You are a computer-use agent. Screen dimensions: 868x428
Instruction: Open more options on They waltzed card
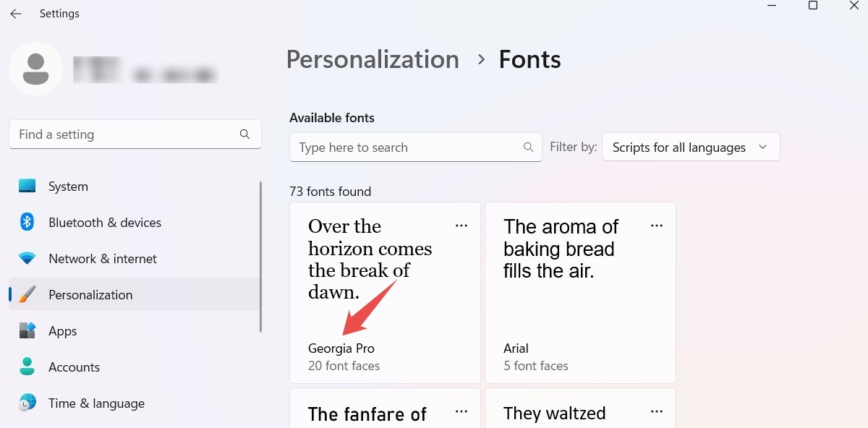[657, 411]
